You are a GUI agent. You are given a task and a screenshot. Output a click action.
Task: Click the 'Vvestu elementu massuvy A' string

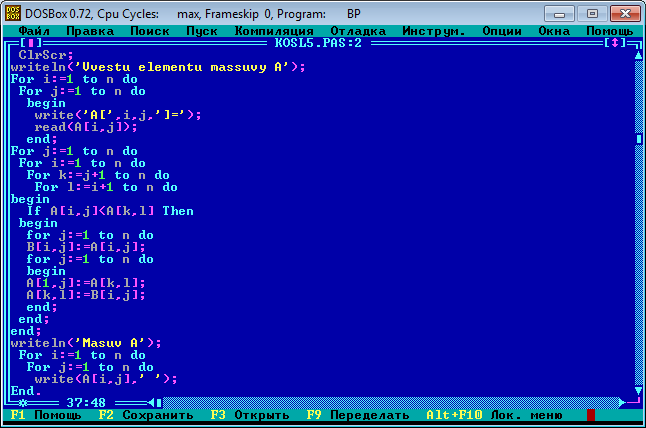pos(182,67)
